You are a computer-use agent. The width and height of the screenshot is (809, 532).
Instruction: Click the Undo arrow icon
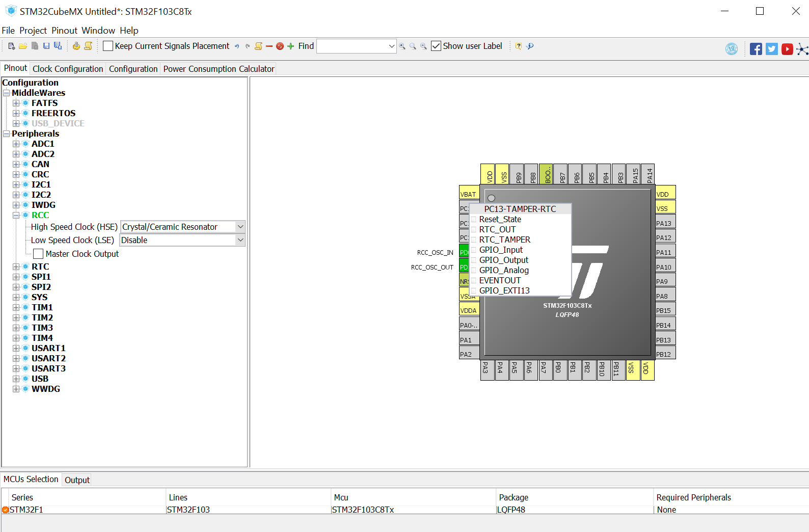[x=237, y=46]
